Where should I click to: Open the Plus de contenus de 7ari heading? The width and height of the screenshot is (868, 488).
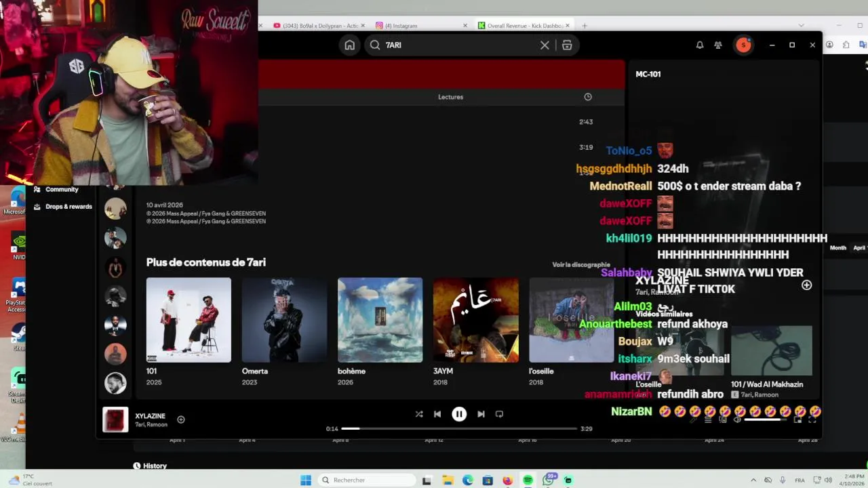tap(206, 262)
